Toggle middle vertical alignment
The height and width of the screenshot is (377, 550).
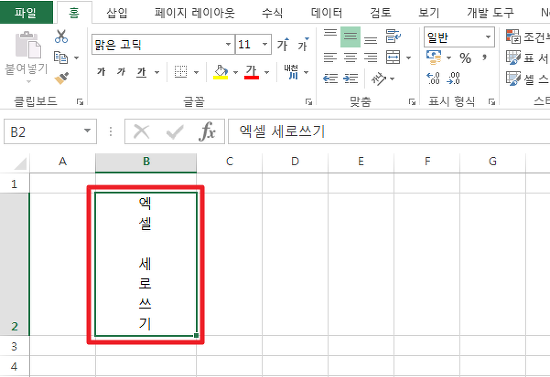coord(350,36)
